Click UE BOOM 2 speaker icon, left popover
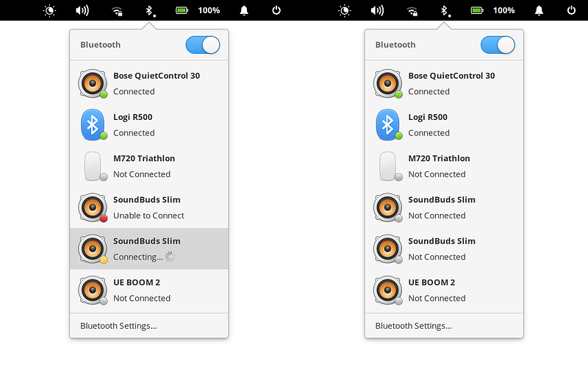 (93, 290)
